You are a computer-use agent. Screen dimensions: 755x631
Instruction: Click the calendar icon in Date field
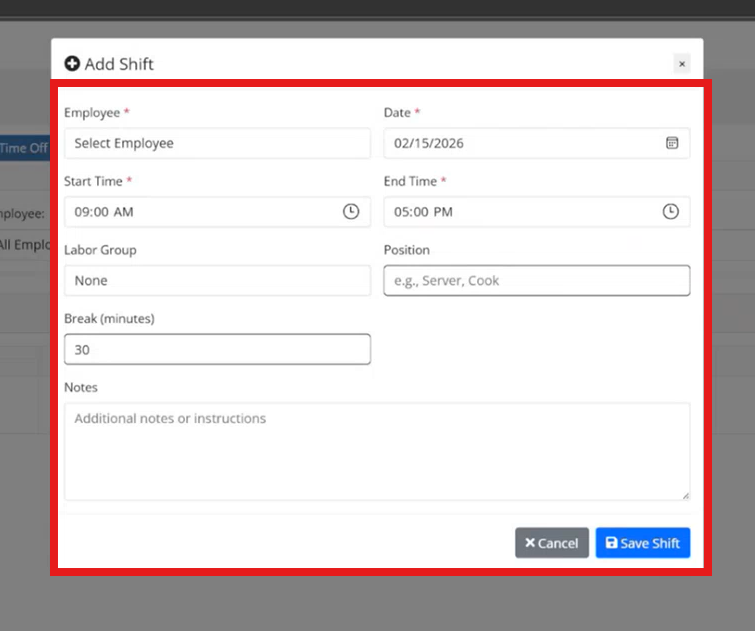pos(672,143)
